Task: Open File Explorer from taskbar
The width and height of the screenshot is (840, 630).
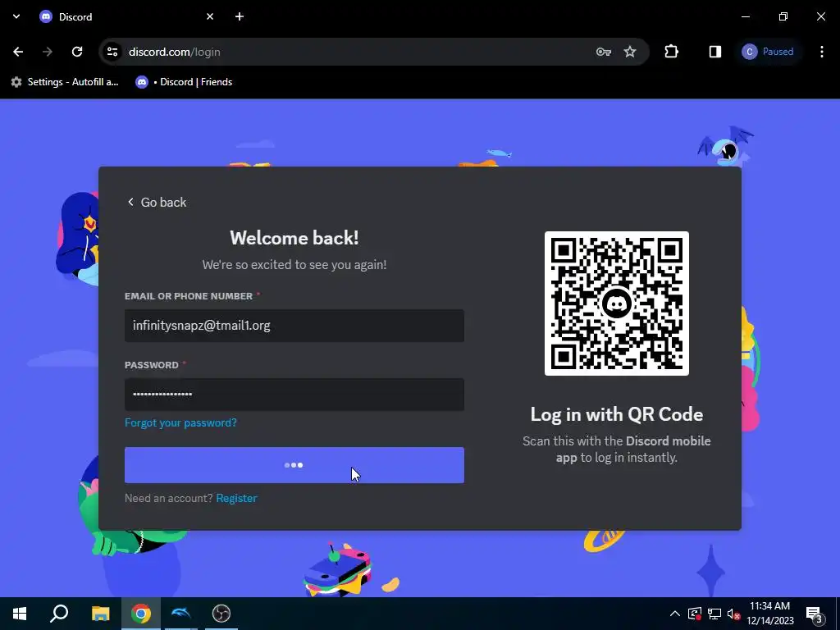Action: tap(100, 614)
